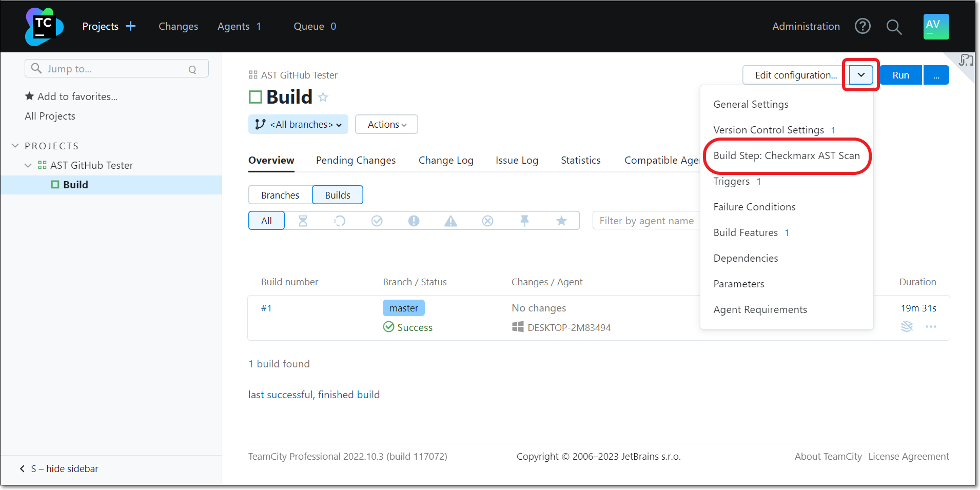Switch to Overview tab
Image resolution: width=980 pixels, height=490 pixels.
pos(271,160)
